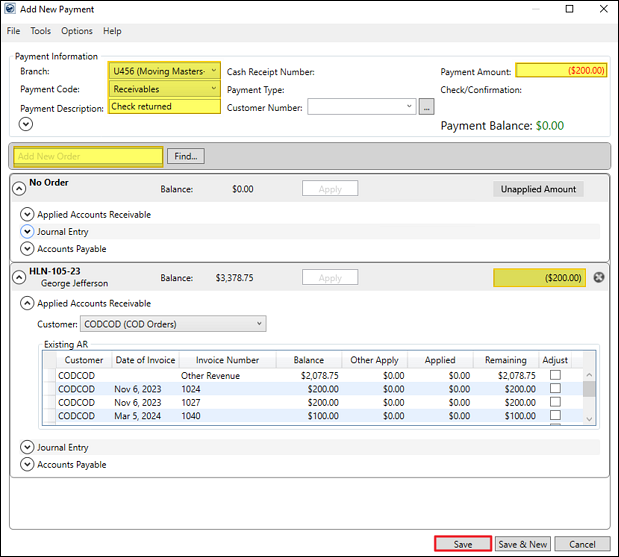
Task: Check Adjust box for invoice 1027
Action: click(x=555, y=402)
